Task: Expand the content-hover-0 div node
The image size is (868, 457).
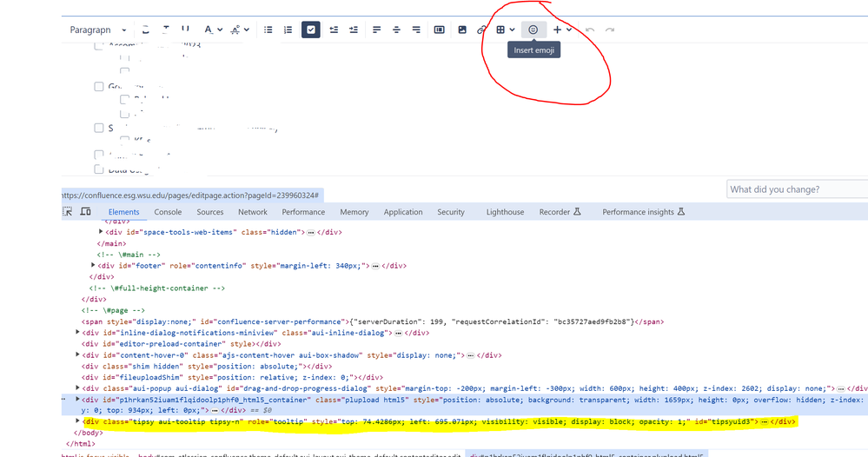Action: click(77, 354)
